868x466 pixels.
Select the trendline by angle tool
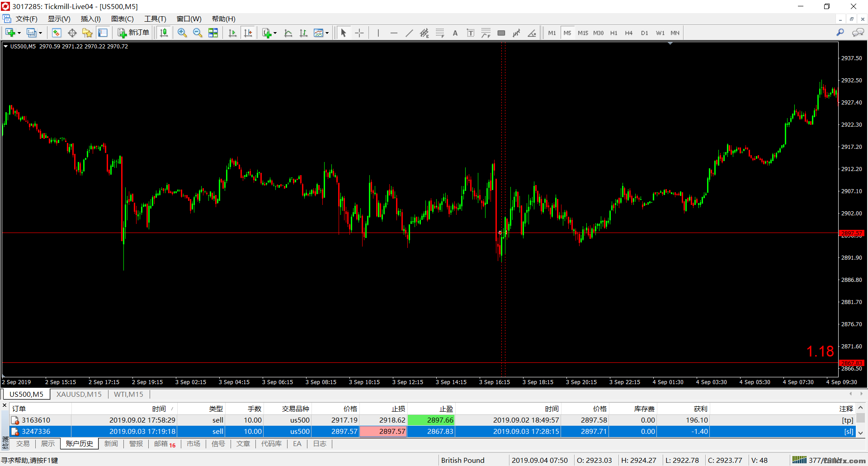click(532, 33)
